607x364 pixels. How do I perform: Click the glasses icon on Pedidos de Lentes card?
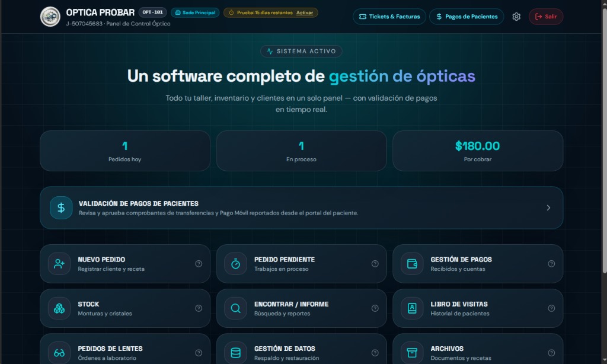pos(59,353)
